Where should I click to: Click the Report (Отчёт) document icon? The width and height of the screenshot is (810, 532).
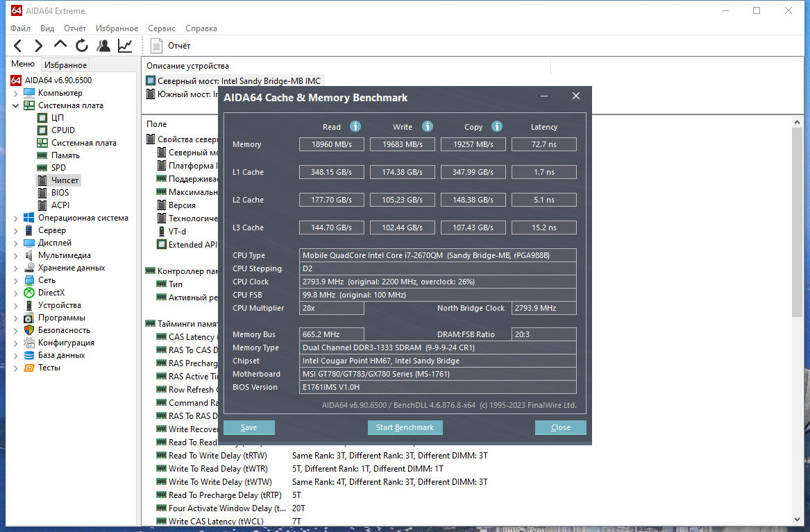(x=156, y=46)
